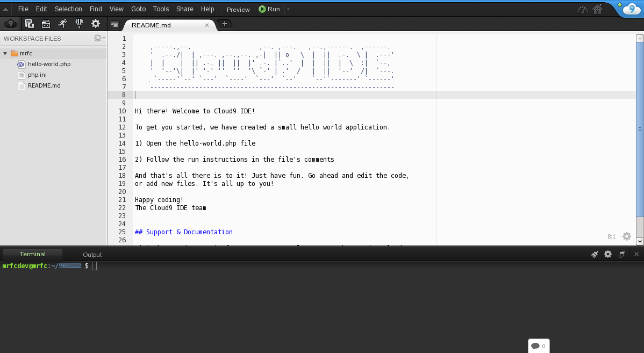This screenshot has width=644, height=353.
Task: Open the File menu
Action: coord(23,9)
